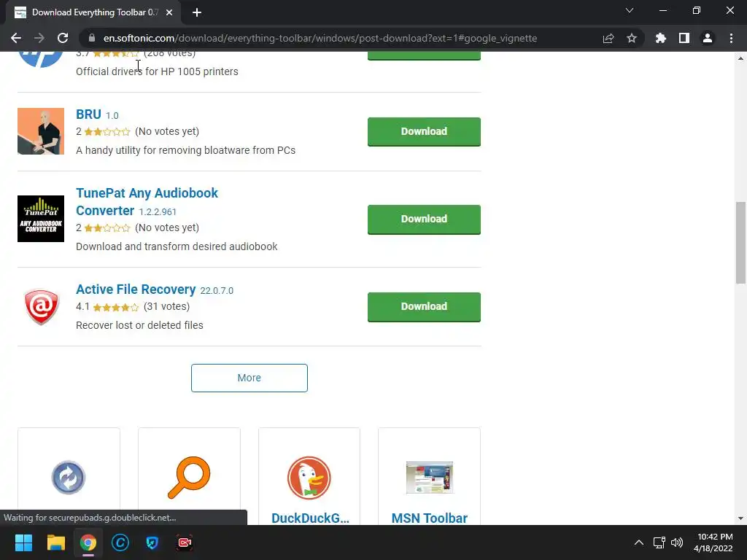Click the browser forward arrow
747x560 pixels.
coord(39,38)
